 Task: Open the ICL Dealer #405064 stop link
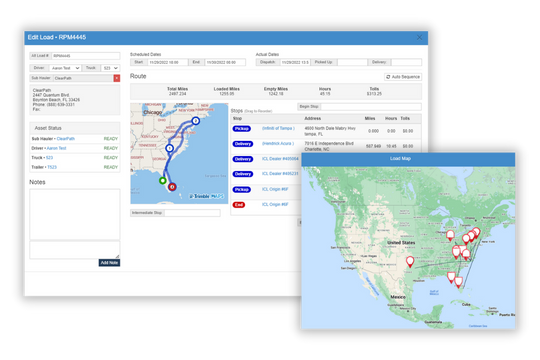coord(280,159)
